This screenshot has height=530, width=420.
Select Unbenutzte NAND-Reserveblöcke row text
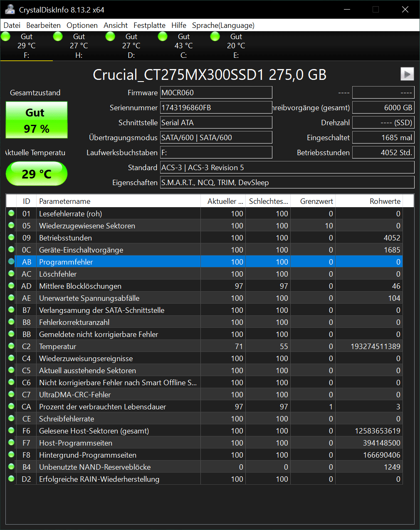coord(95,467)
